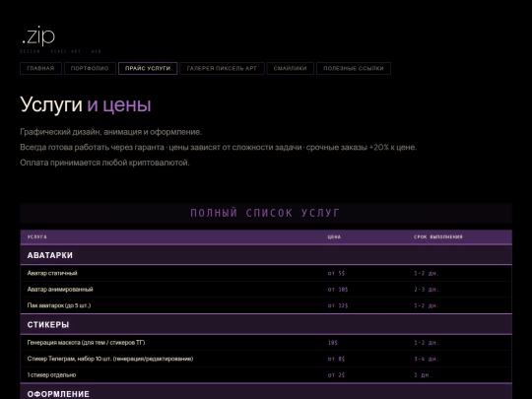532x399 pixels.
Task: Click the 'Услуги и цены' heading
Action: [86, 104]
